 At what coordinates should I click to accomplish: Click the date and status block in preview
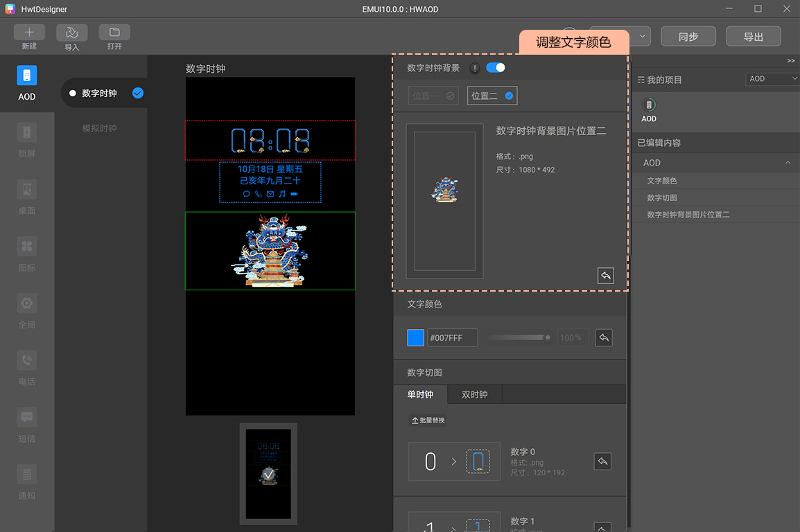[x=270, y=182]
